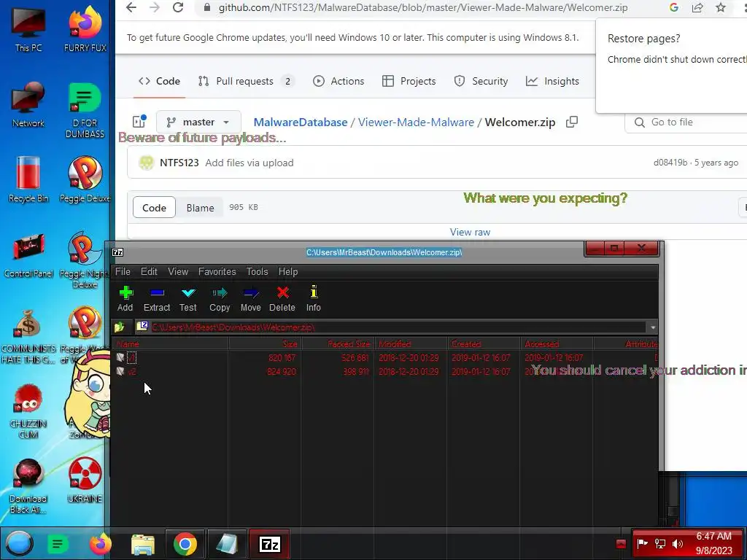Run the Test tool in 7-Zip
This screenshot has height=560, width=747.
188,298
